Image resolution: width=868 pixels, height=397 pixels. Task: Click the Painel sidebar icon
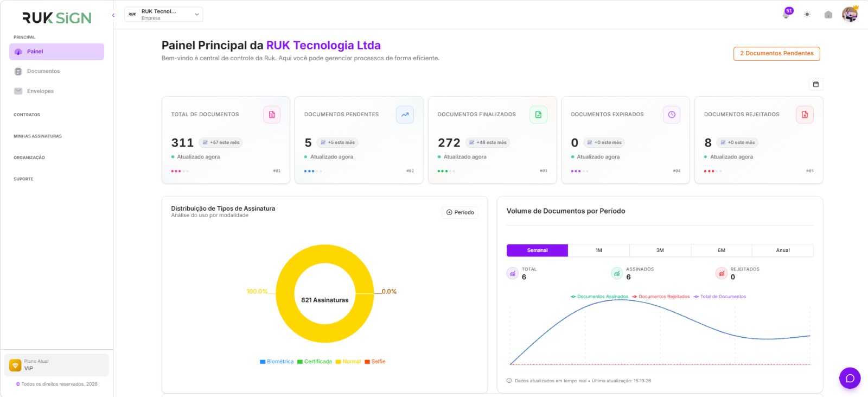[18, 52]
